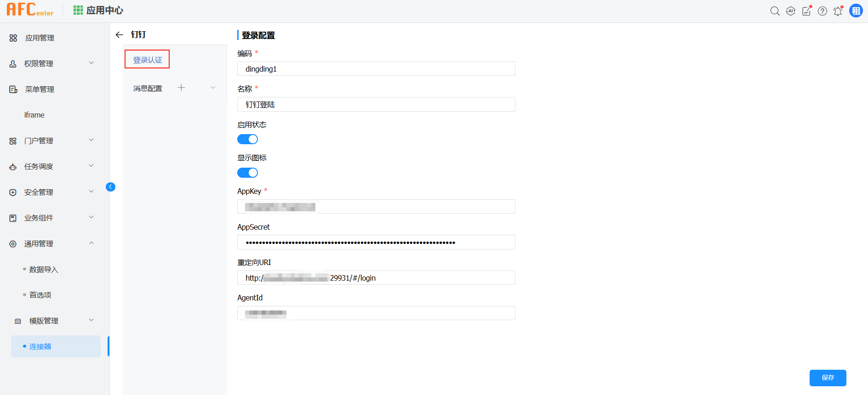Open the search icon in top bar
868x395 pixels.
tap(775, 11)
